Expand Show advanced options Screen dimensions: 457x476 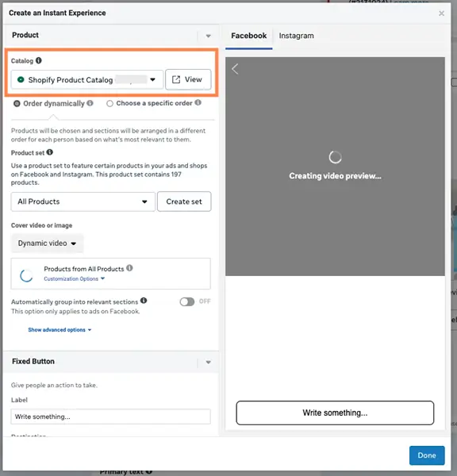(x=60, y=330)
